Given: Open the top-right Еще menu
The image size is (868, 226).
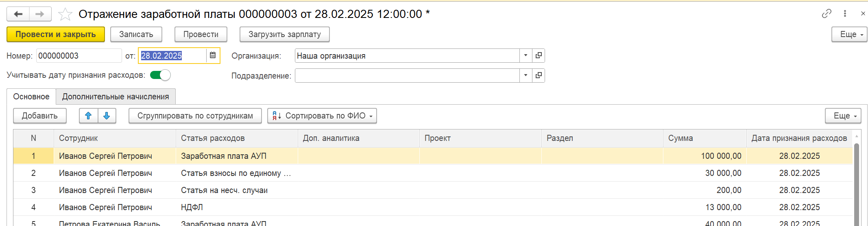Looking at the screenshot, I should point(849,34).
